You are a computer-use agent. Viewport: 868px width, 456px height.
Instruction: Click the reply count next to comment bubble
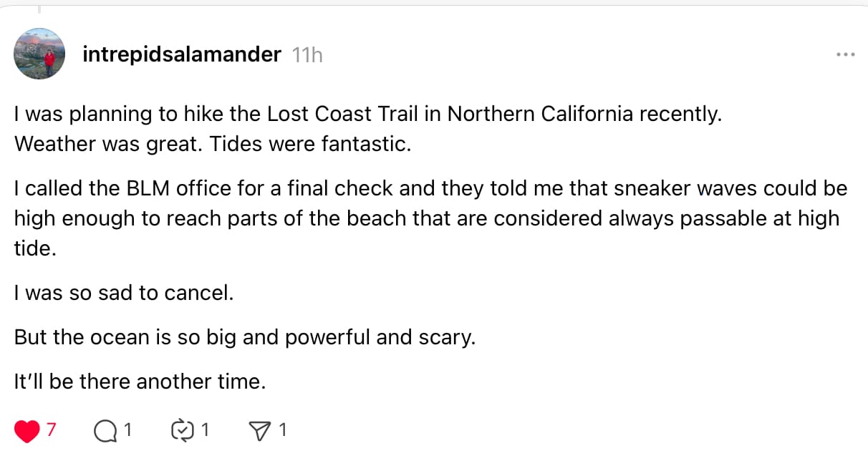tap(127, 430)
